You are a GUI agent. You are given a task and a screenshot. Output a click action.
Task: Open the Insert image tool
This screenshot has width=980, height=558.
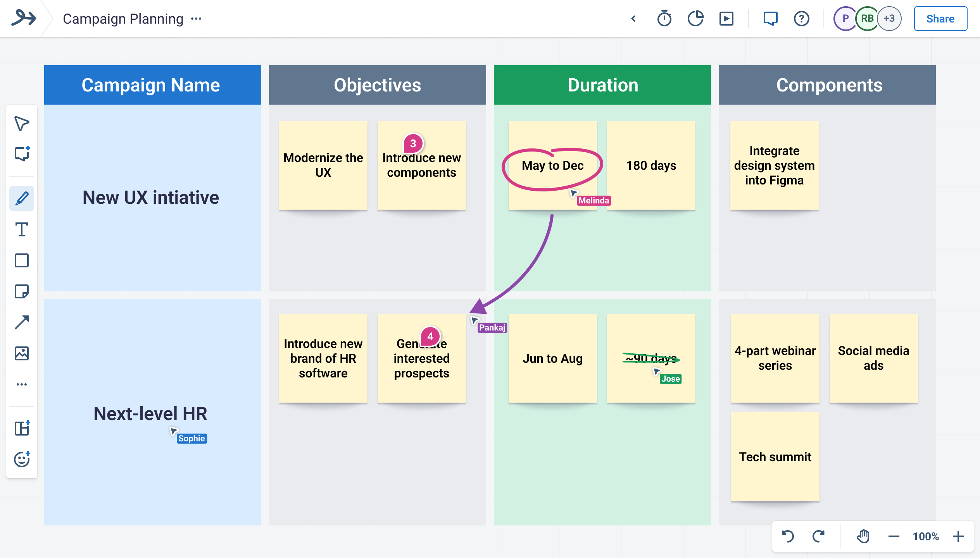click(x=21, y=353)
